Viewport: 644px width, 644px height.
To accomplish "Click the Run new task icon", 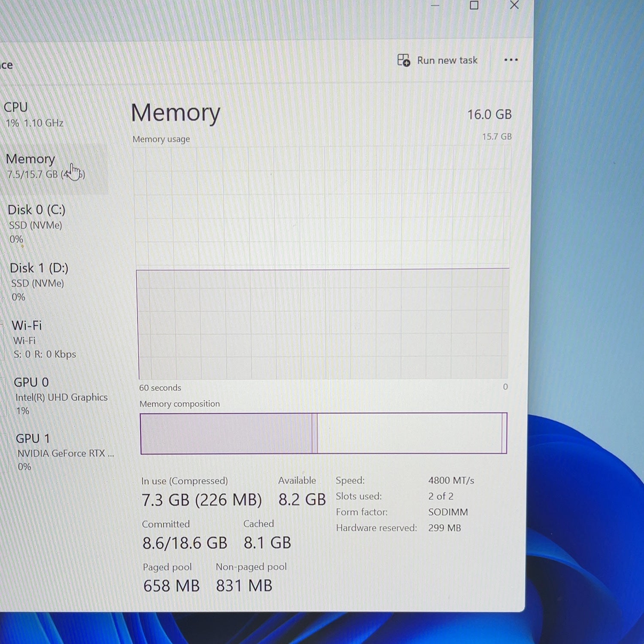I will click(404, 60).
